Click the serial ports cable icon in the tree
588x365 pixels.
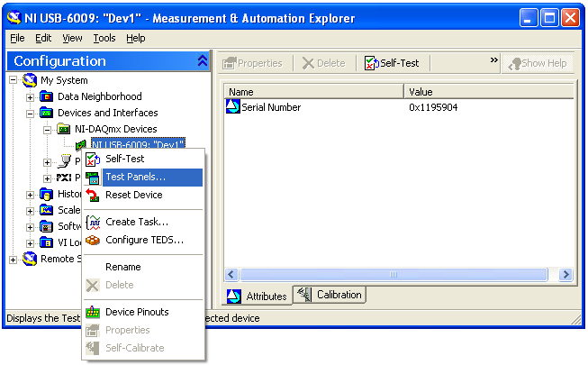click(x=65, y=161)
